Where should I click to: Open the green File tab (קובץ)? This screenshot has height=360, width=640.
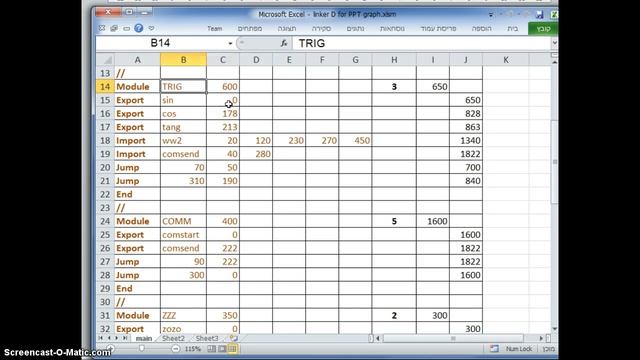click(543, 29)
